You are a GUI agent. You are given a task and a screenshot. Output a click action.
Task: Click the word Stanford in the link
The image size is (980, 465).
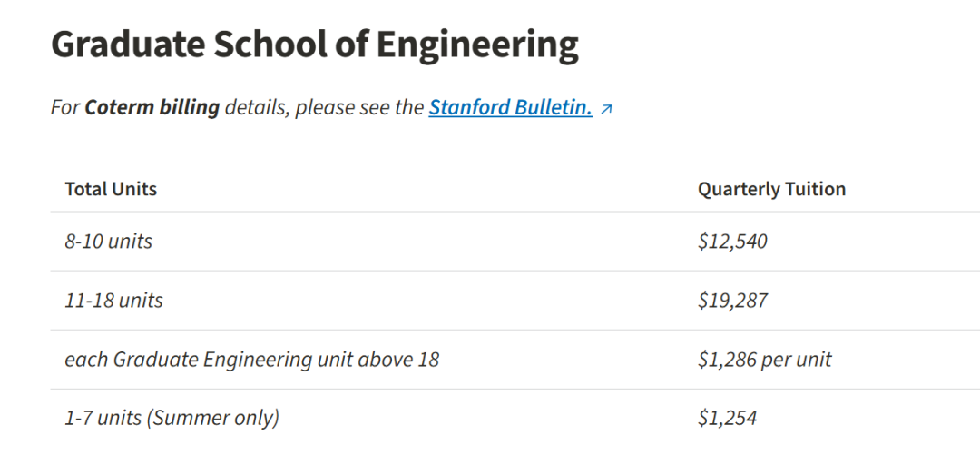(468, 108)
